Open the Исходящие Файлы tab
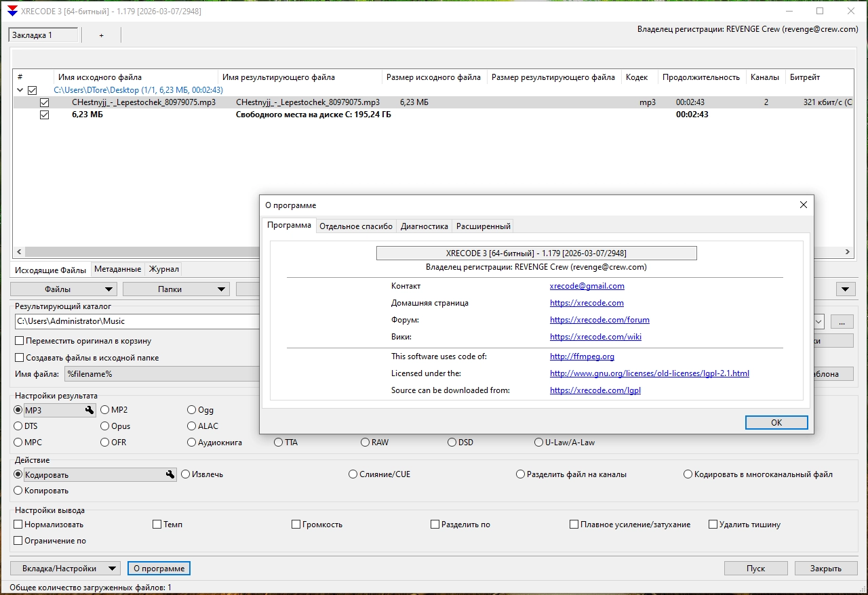This screenshot has height=595, width=868. tap(51, 270)
